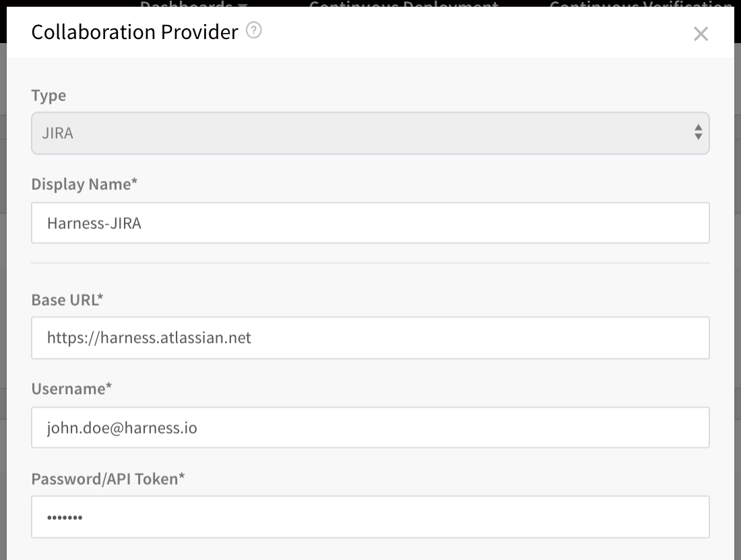This screenshot has width=741, height=560.
Task: Click the Type field label
Action: click(x=49, y=96)
